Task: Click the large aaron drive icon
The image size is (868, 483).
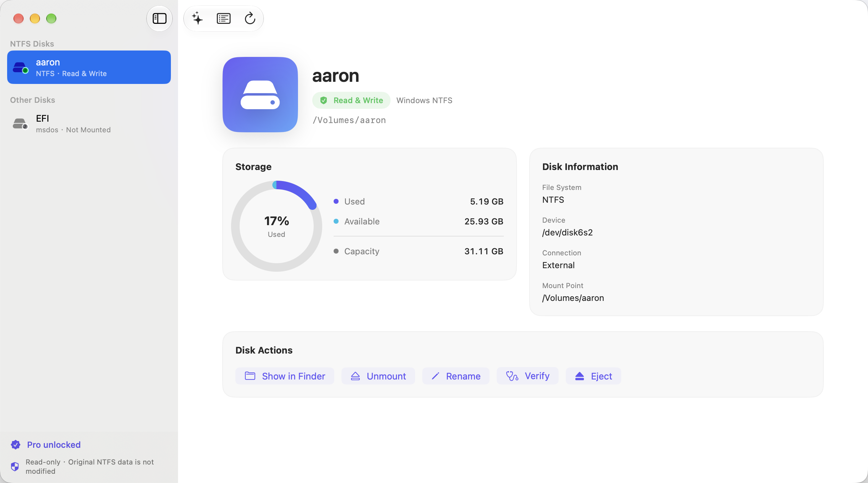Action: pos(260,95)
